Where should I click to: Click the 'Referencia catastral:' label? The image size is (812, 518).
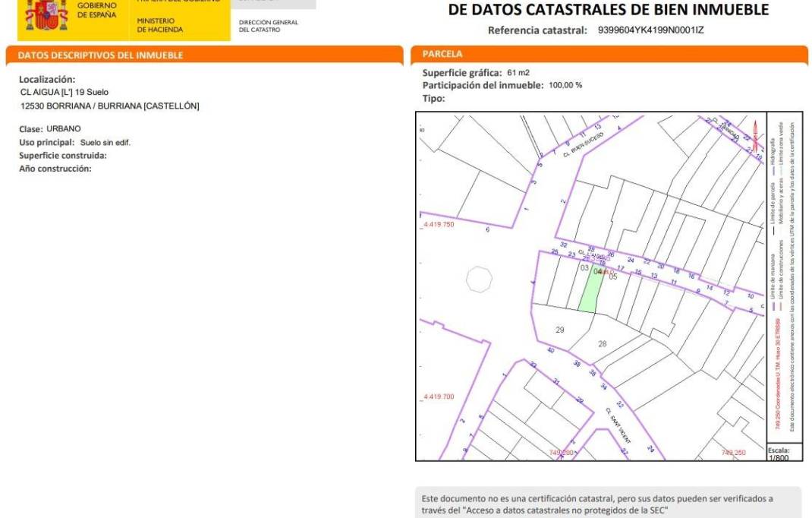click(x=537, y=30)
